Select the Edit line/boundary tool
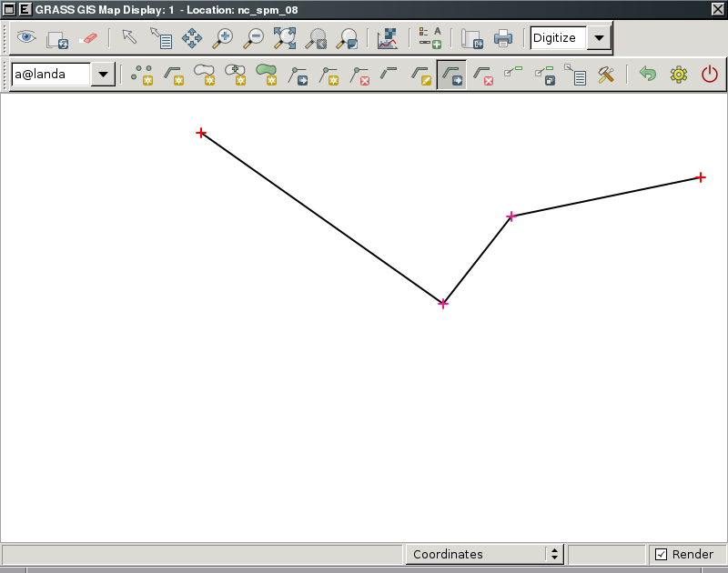This screenshot has width=728, height=573. 421,75
